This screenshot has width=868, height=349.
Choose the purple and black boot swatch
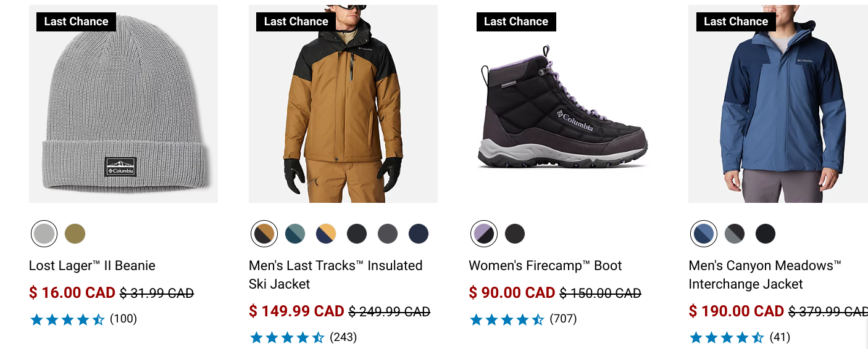click(x=484, y=234)
